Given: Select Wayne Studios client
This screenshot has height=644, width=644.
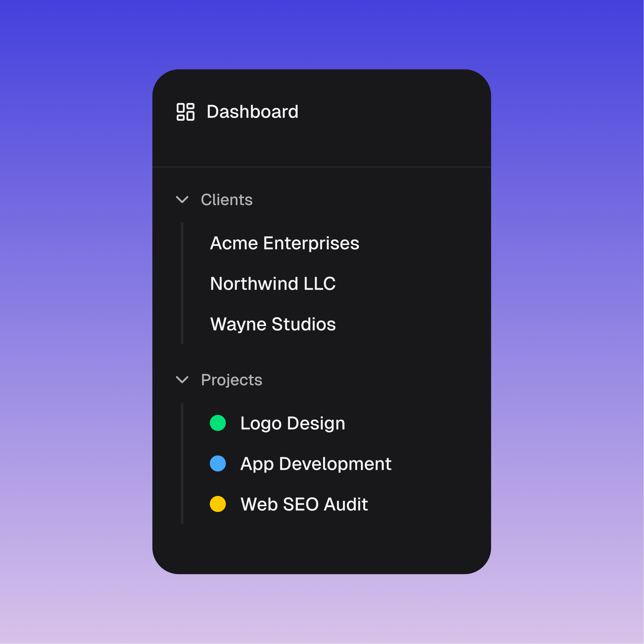Looking at the screenshot, I should (273, 324).
